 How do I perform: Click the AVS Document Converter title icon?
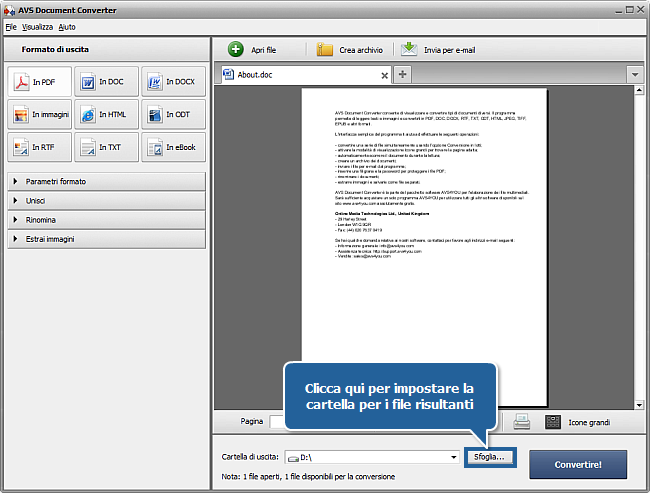[x=10, y=10]
